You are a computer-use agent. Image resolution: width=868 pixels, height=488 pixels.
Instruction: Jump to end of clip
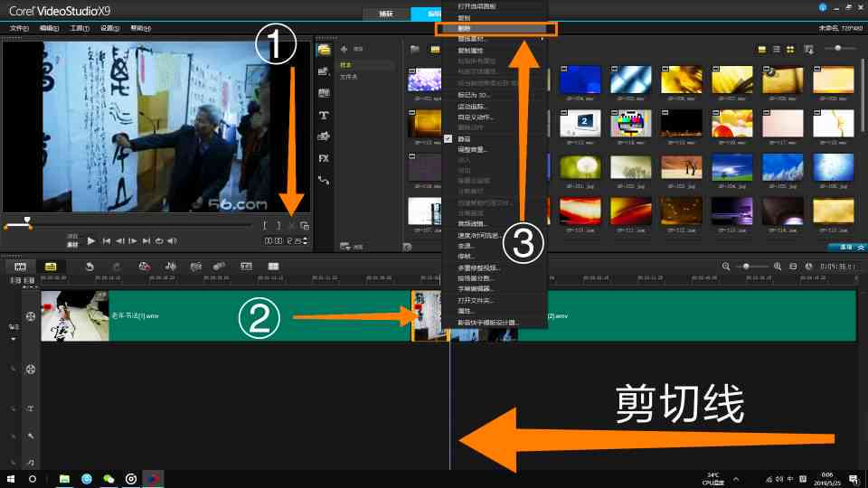[x=146, y=241]
